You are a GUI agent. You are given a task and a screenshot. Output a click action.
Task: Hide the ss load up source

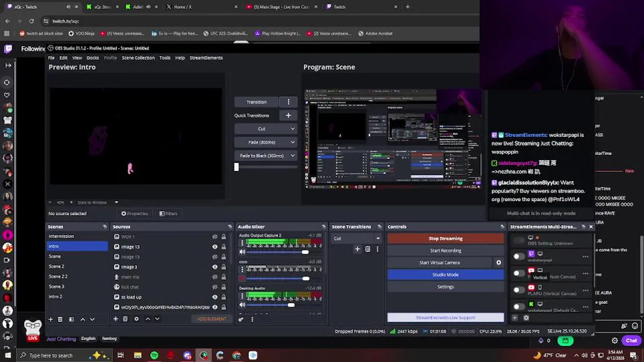tap(215, 297)
